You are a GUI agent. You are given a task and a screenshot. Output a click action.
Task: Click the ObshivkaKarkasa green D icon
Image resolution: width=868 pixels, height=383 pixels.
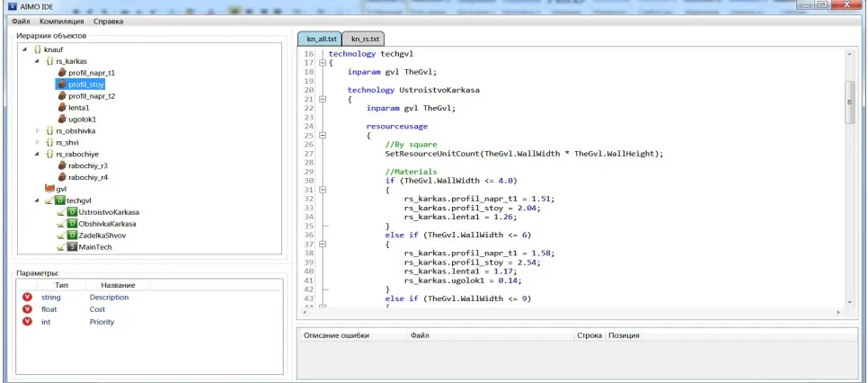(x=73, y=224)
